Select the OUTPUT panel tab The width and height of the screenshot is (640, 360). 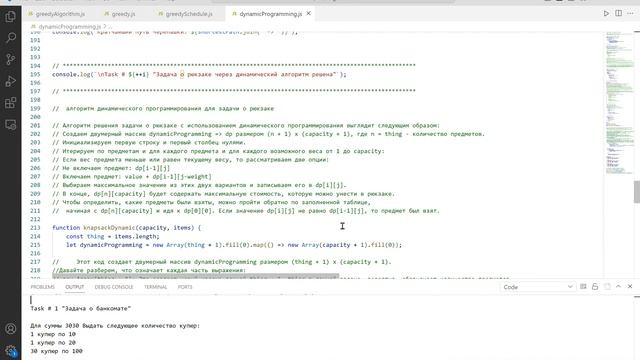(75, 287)
